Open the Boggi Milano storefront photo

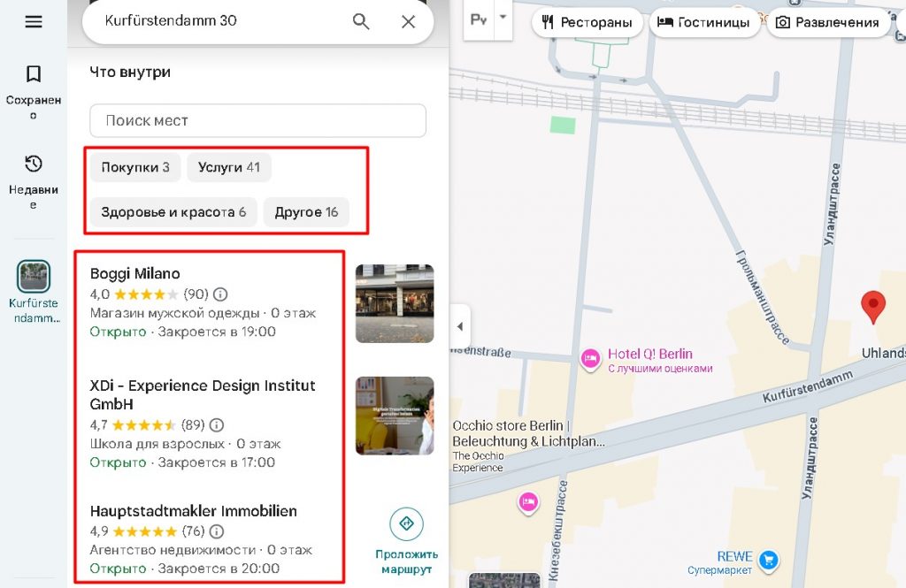395,304
